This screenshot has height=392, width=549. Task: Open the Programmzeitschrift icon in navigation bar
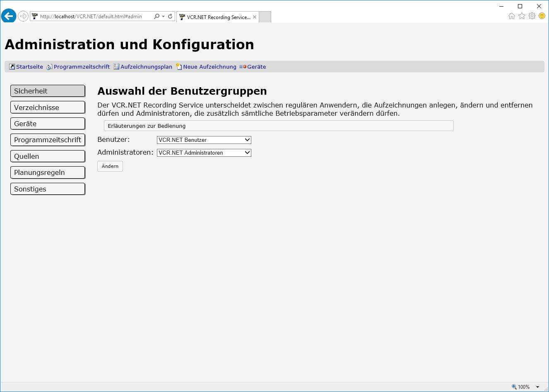[x=49, y=67]
